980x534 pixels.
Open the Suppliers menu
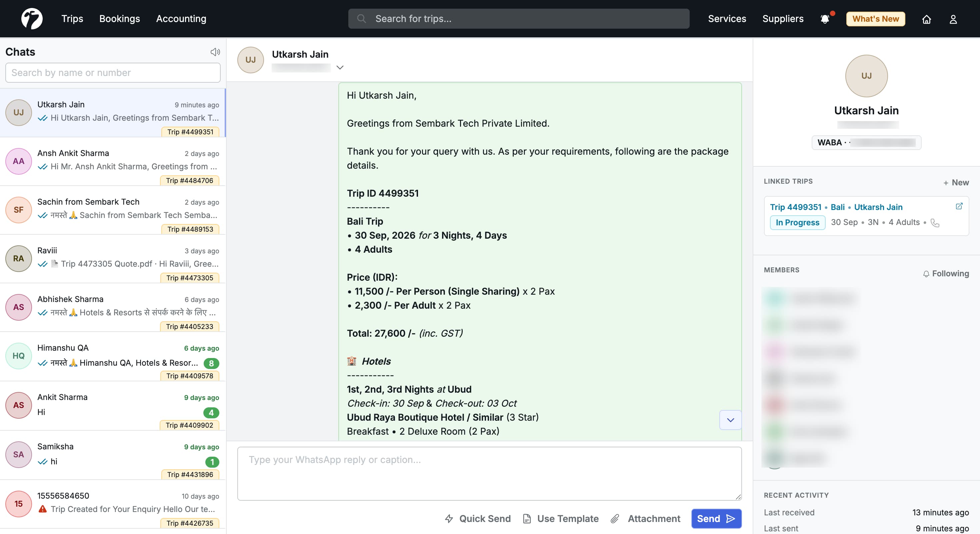pyautogui.click(x=783, y=19)
